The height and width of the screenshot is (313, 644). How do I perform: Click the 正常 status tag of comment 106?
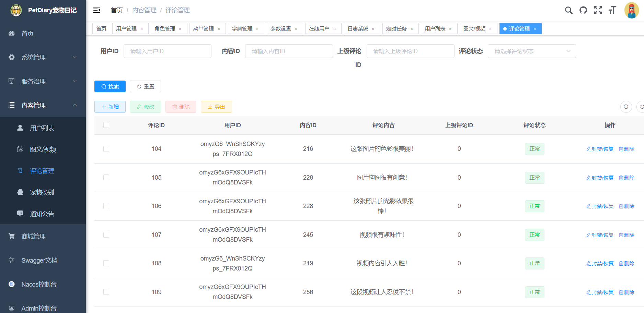click(x=534, y=206)
